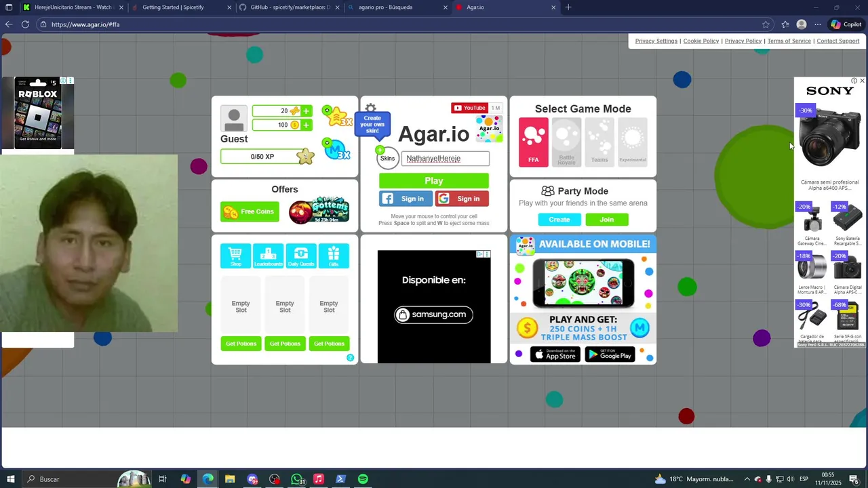Open browser profile icon
This screenshot has height=488, width=868.
pos(802,24)
